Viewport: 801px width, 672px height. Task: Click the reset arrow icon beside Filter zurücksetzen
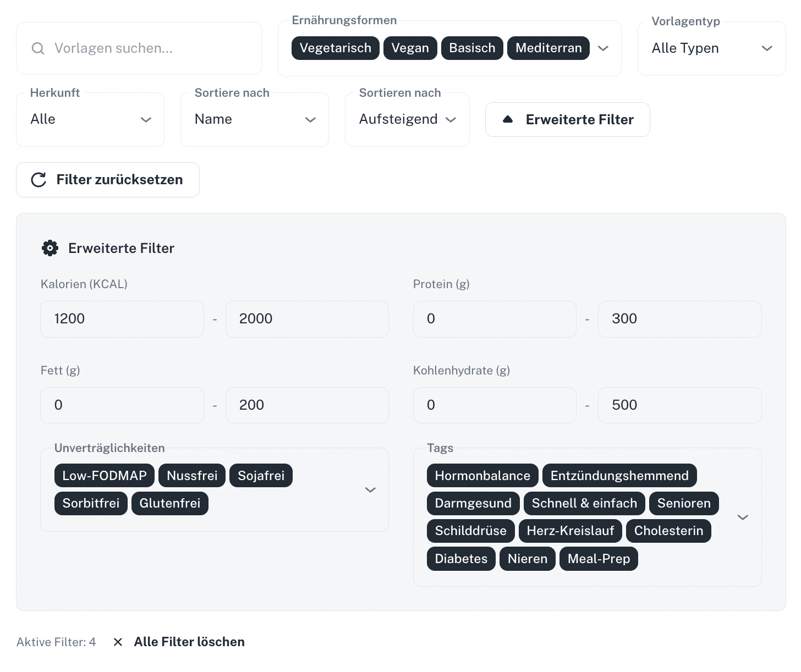[39, 180]
